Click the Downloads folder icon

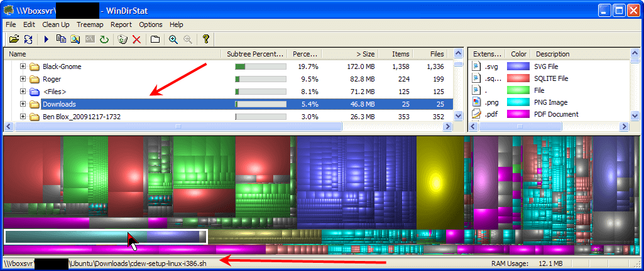pyautogui.click(x=34, y=104)
